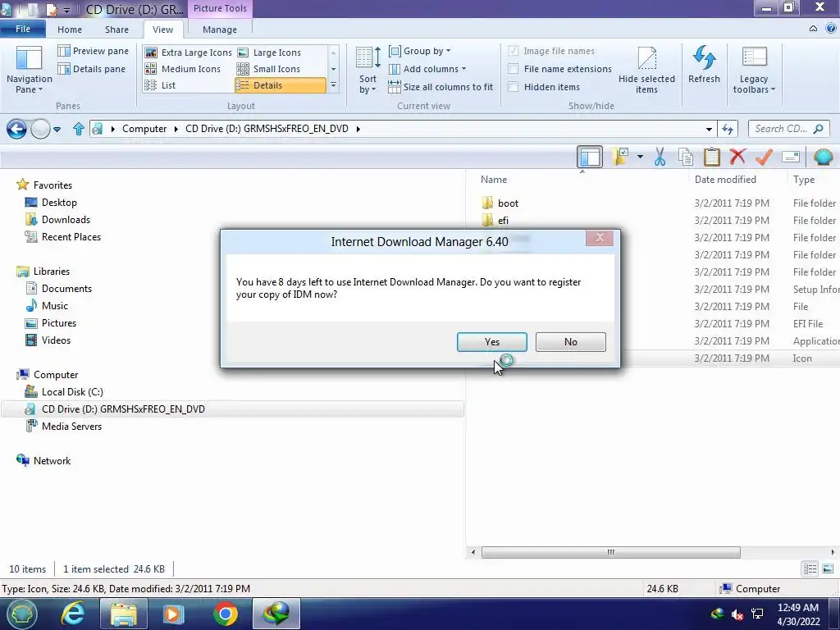
Task: Click the horizontal scrollbar of file list
Action: pyautogui.click(x=610, y=552)
